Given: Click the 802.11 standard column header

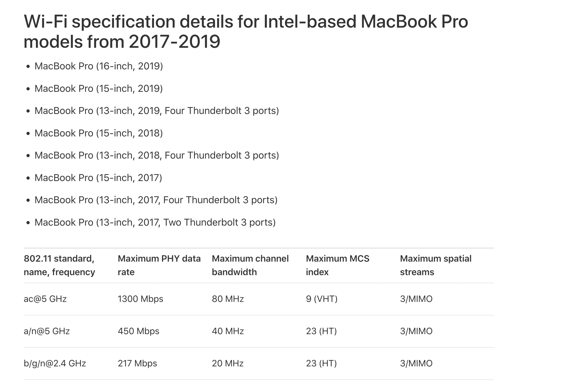Looking at the screenshot, I should [60, 265].
